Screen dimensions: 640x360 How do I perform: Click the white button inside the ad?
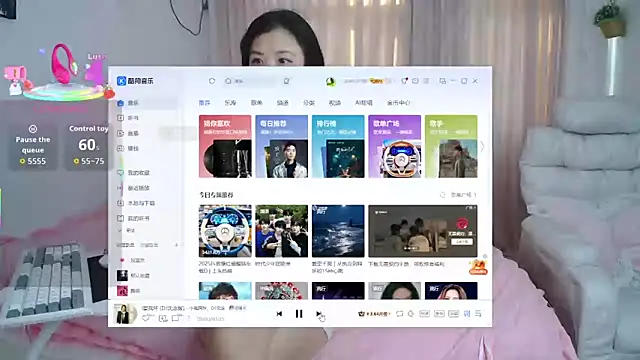point(462,242)
